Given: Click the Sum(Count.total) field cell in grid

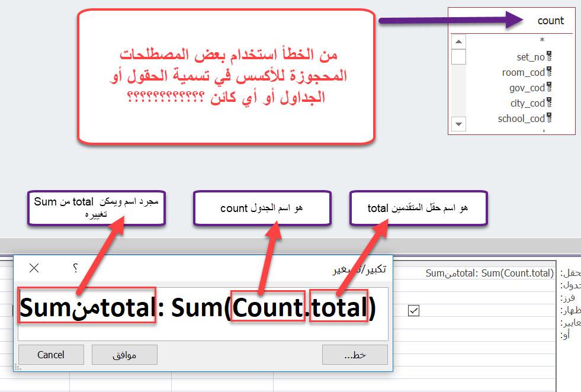Looking at the screenshot, I should 489,273.
